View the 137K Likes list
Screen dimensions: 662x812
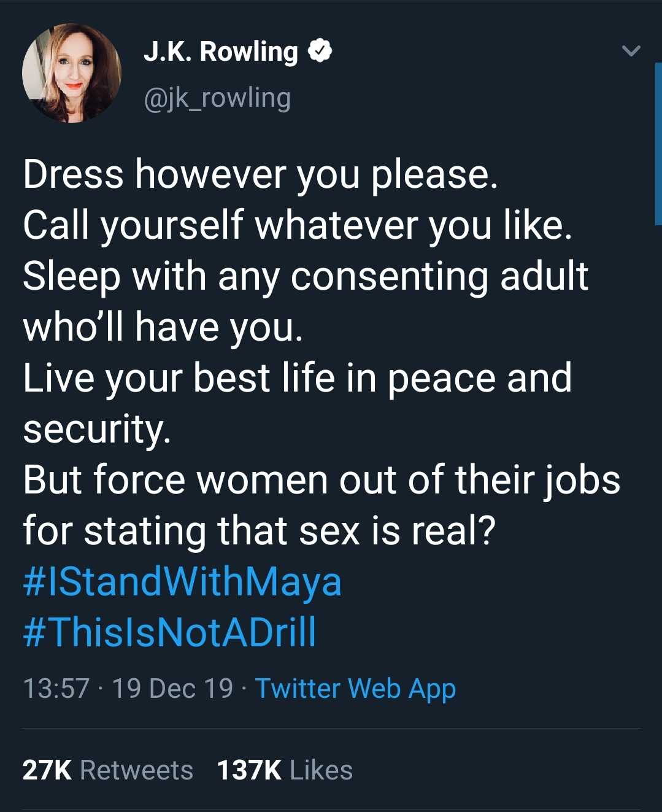pyautogui.click(x=285, y=770)
